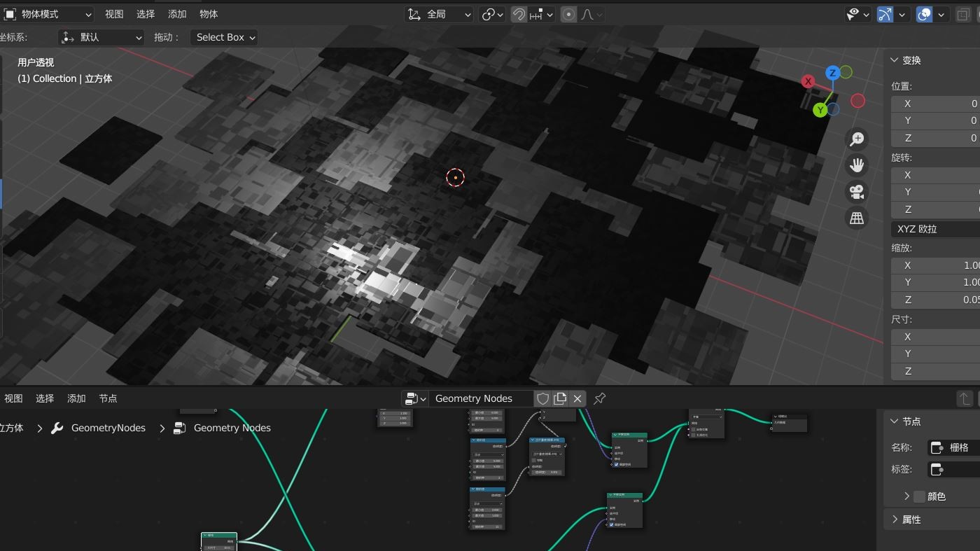Viewport: 980px width, 551px height.
Task: Pin the node tree with the pin icon
Action: 600,398
